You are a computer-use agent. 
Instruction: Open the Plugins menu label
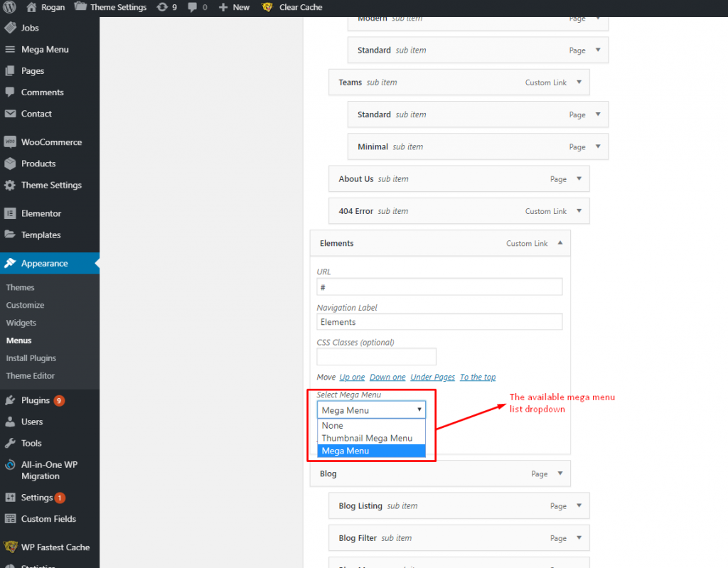pos(36,400)
